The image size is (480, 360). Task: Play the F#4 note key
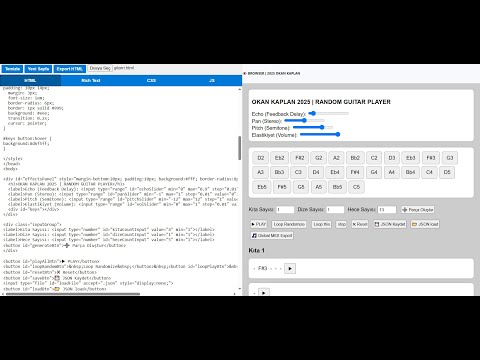[355, 172]
